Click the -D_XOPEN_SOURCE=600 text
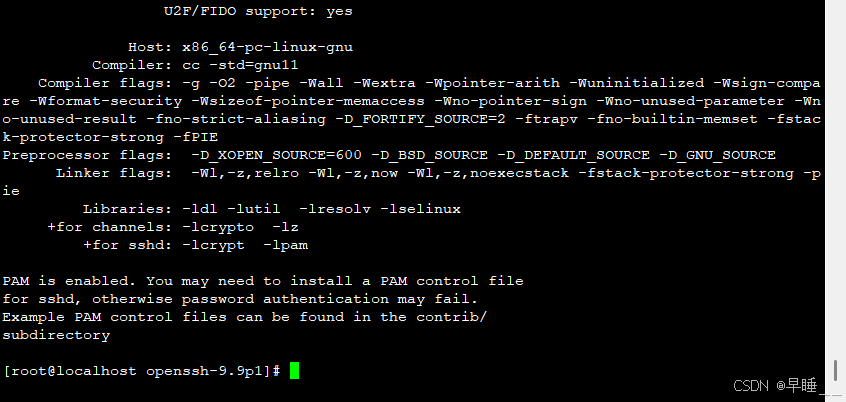Image resolution: width=846 pixels, height=402 pixels. [276, 155]
